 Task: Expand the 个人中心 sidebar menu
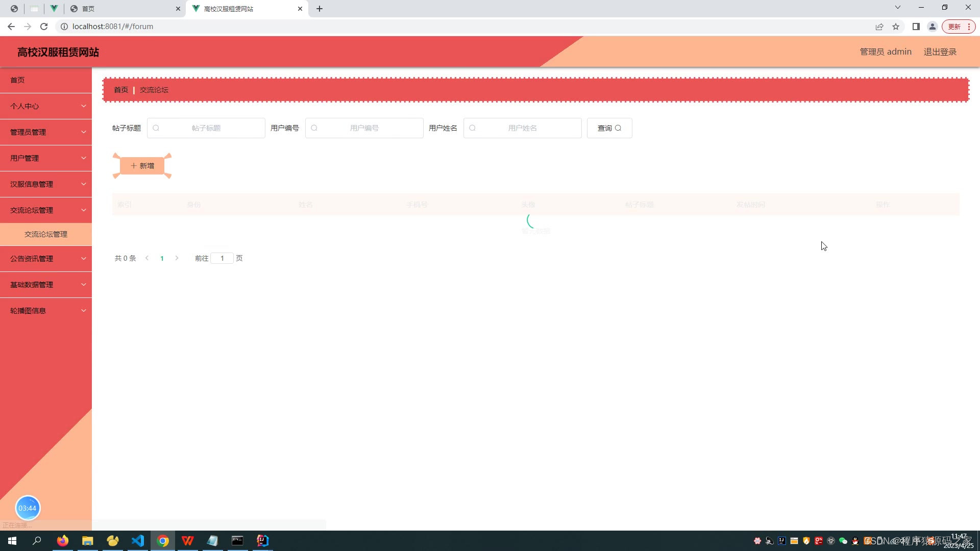(46, 106)
